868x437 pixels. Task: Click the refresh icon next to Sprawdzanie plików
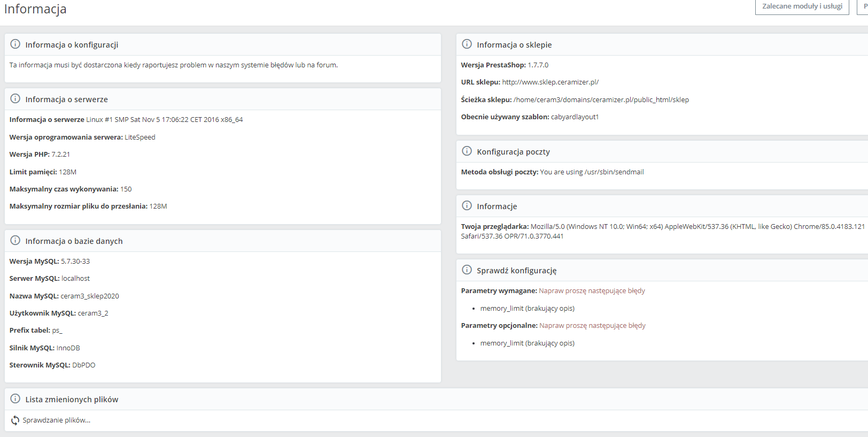(15, 420)
